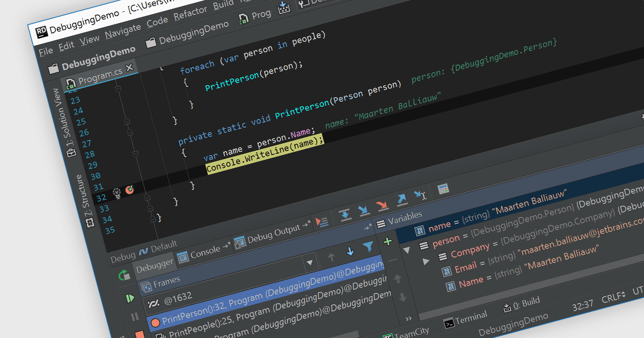Image resolution: width=644 pixels, height=338 pixels.
Task: Open the thread @1632 dropdown arrow
Action: (x=309, y=263)
